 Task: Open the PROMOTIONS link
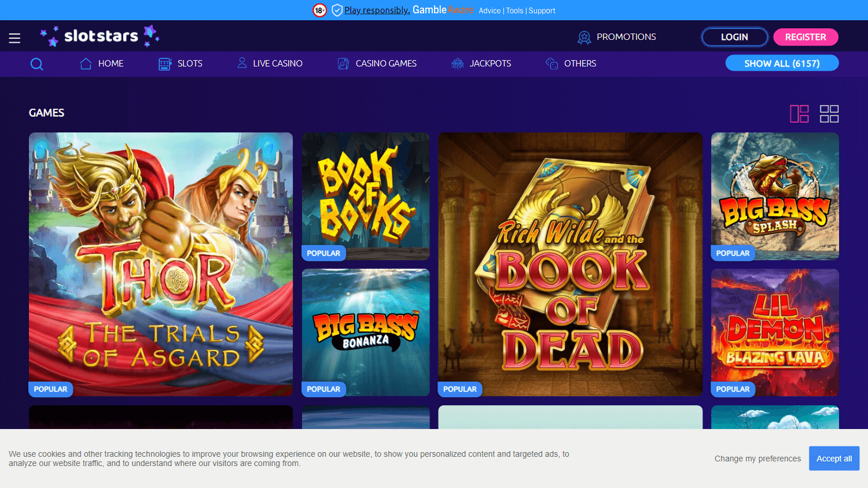626,37
